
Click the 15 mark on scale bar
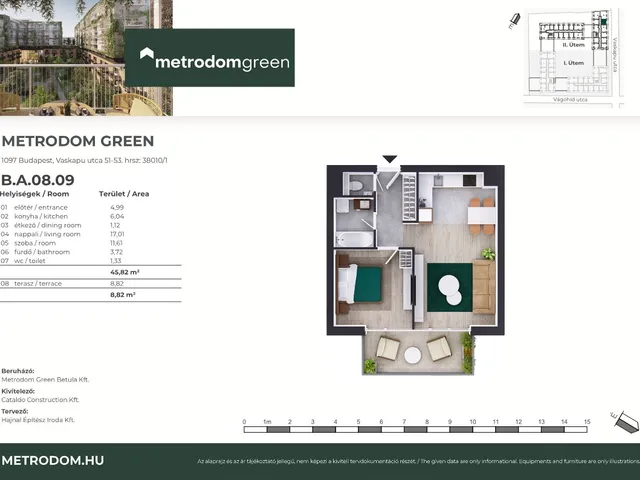(x=587, y=422)
